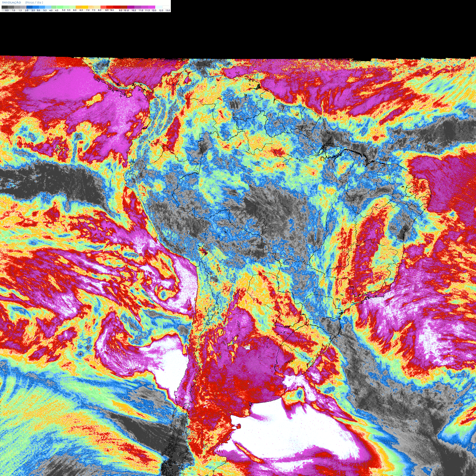Click the 0.5 legend value
The height and width of the screenshot is (476, 476).
coord(7,10)
